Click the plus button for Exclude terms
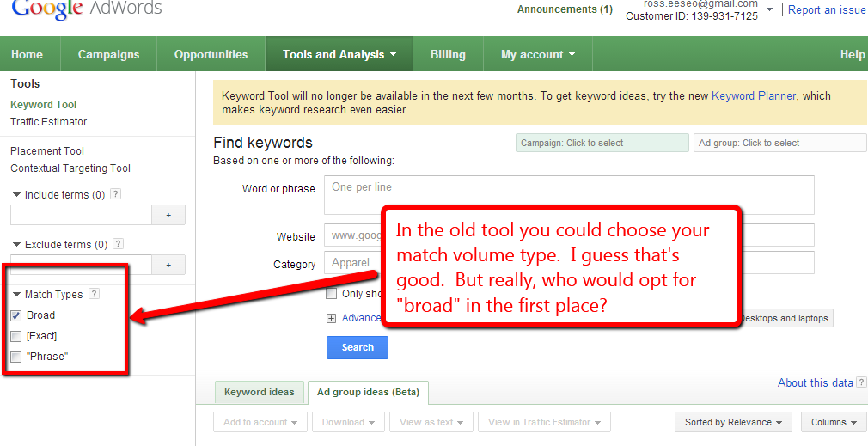 [168, 265]
